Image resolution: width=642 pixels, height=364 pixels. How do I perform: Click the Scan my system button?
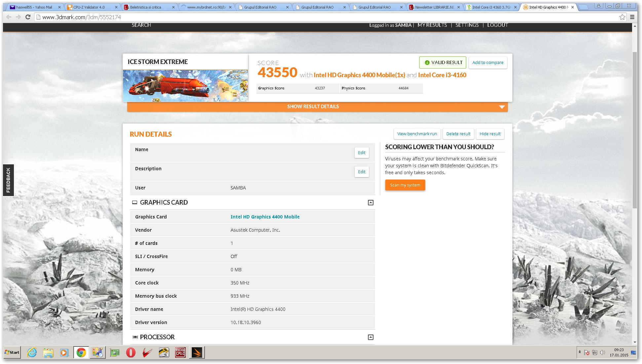click(405, 185)
